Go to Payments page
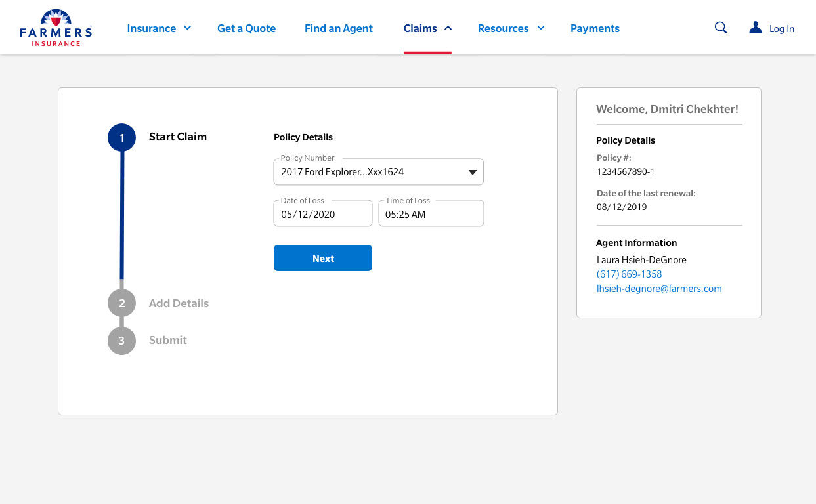The width and height of the screenshot is (816, 504). (x=595, y=28)
